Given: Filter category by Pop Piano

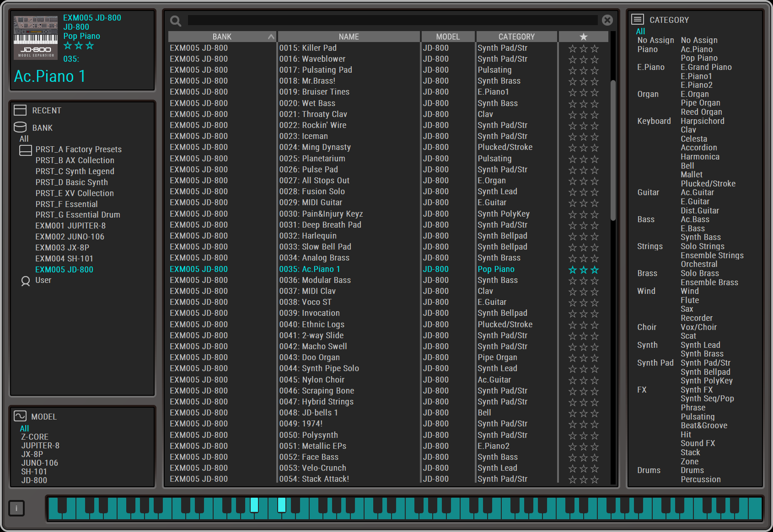Looking at the screenshot, I should click(x=699, y=58).
